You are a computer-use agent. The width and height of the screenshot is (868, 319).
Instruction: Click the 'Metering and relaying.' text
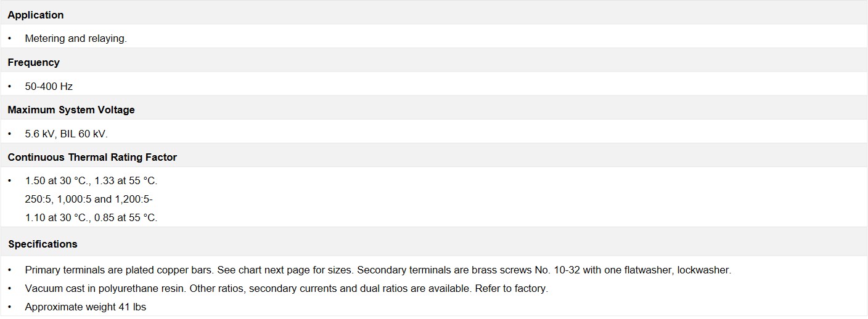(76, 38)
